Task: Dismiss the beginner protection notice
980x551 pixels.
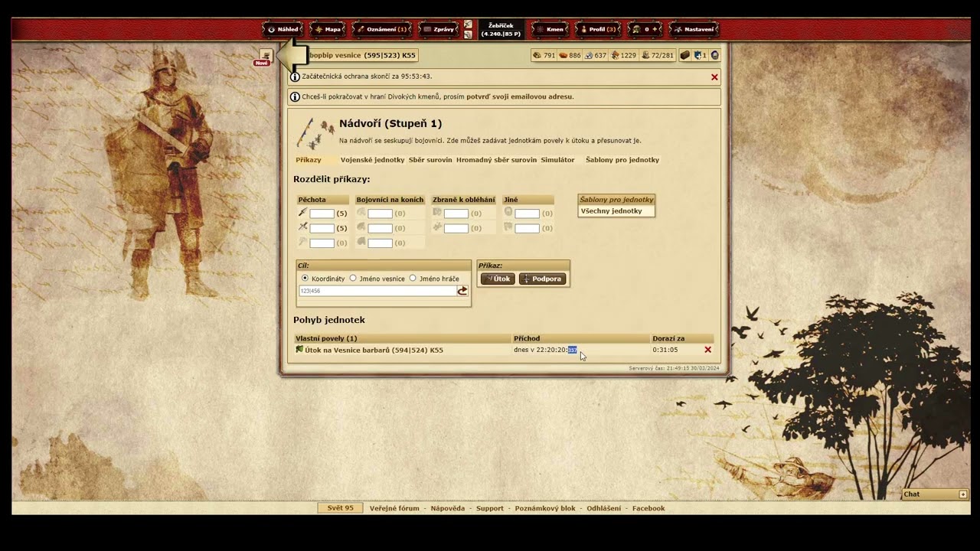Action: tap(714, 77)
